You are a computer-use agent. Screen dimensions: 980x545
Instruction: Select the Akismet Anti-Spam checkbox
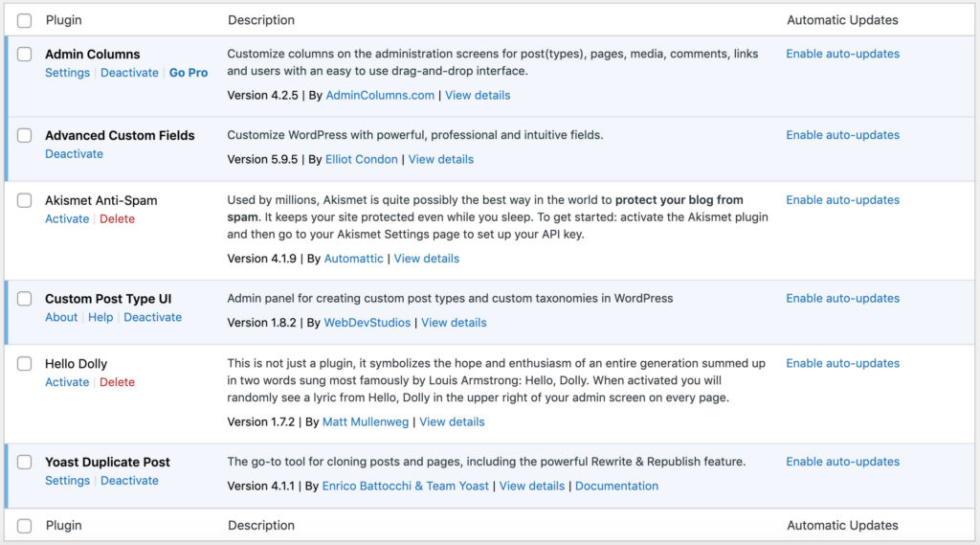tap(24, 200)
